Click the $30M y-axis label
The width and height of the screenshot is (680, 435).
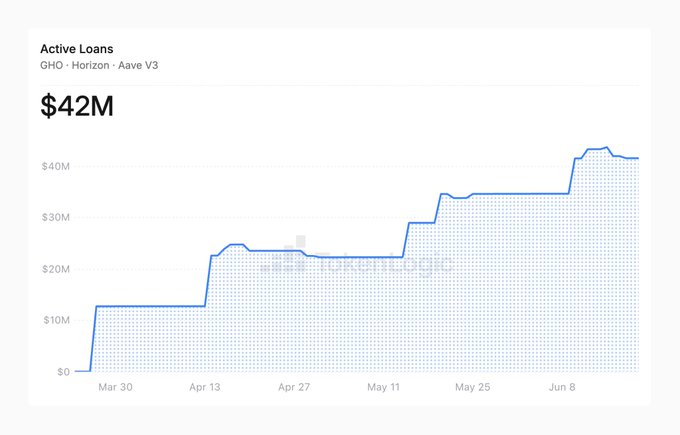pos(56,217)
